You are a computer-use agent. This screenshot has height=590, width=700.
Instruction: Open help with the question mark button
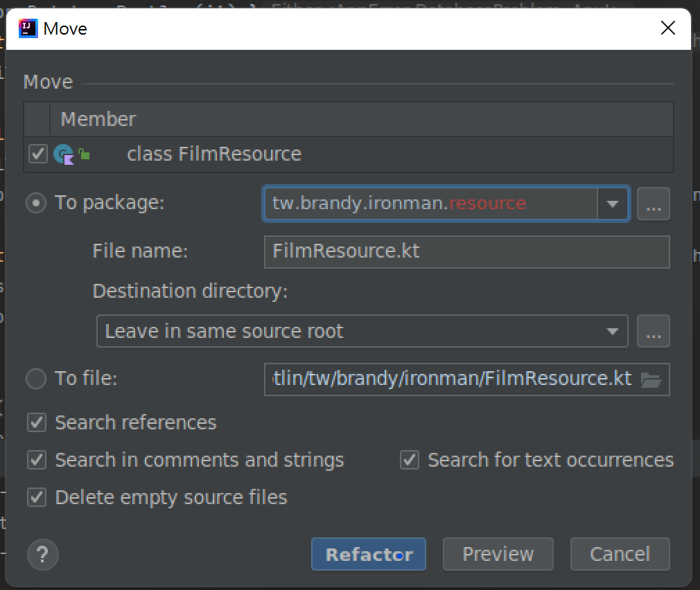[x=43, y=555]
